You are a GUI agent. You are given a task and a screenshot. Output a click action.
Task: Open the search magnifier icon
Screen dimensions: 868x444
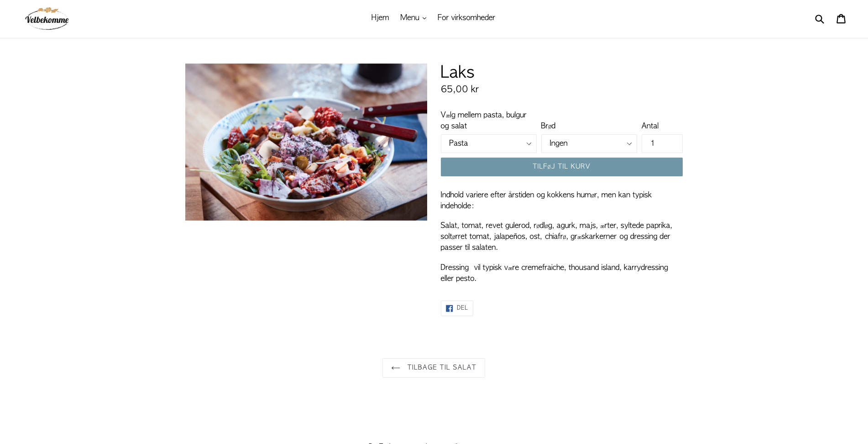tap(820, 19)
